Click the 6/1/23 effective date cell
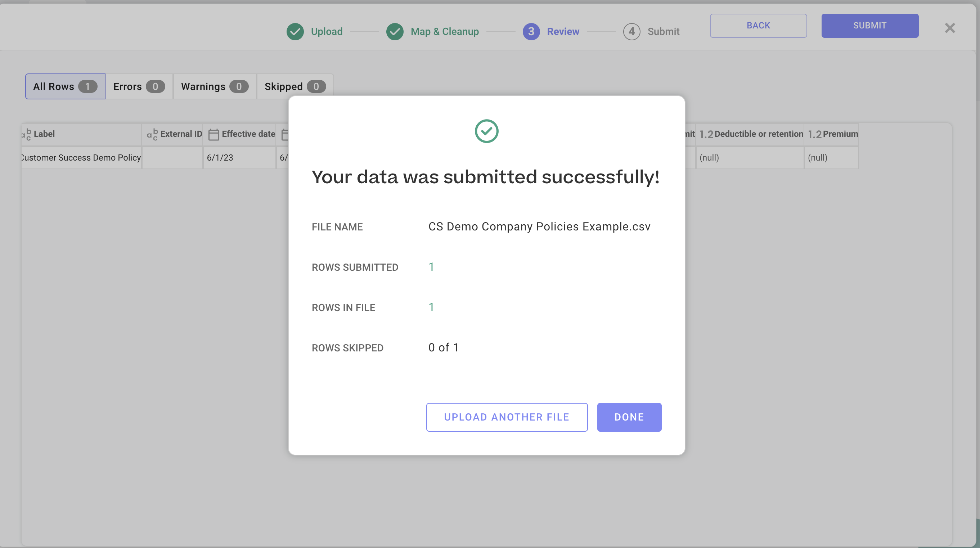The image size is (980, 548). click(240, 158)
